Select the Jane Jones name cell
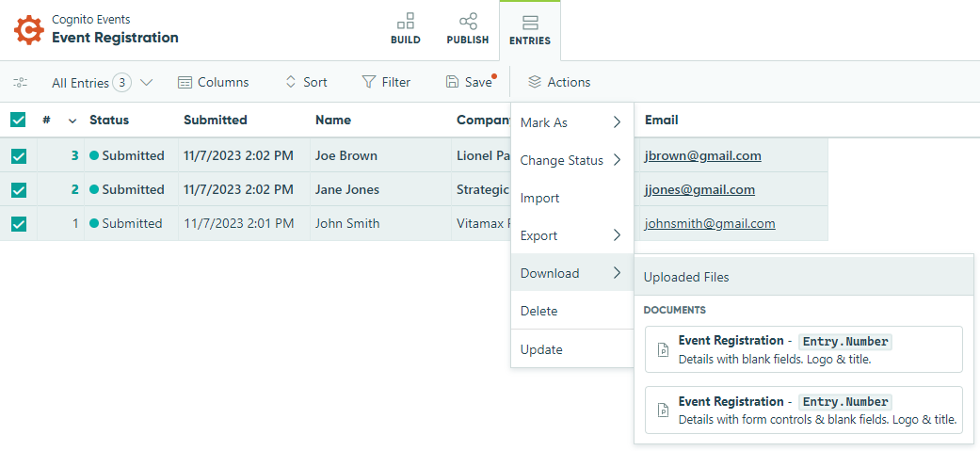Image resolution: width=980 pixels, height=451 pixels. (380, 189)
